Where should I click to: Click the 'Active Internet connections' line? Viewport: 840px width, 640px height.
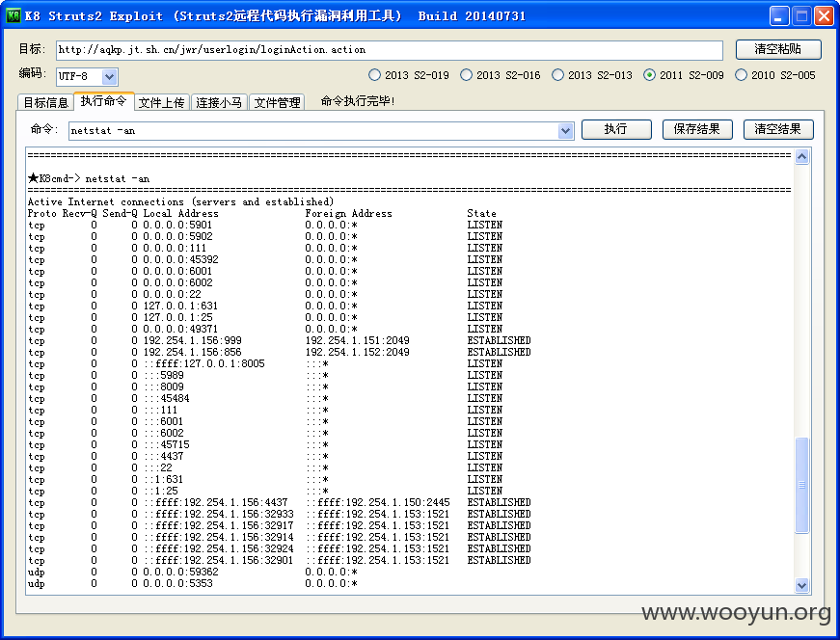click(180, 201)
